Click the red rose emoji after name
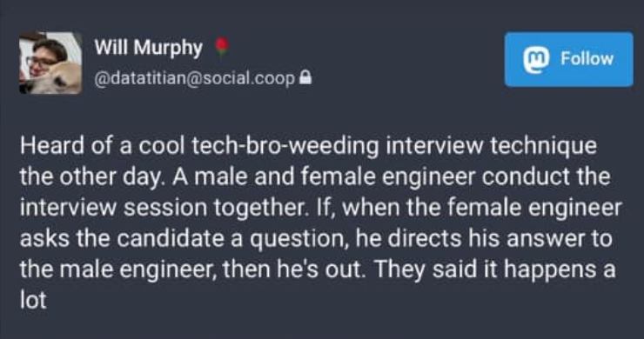This screenshot has width=644, height=339. click(222, 47)
